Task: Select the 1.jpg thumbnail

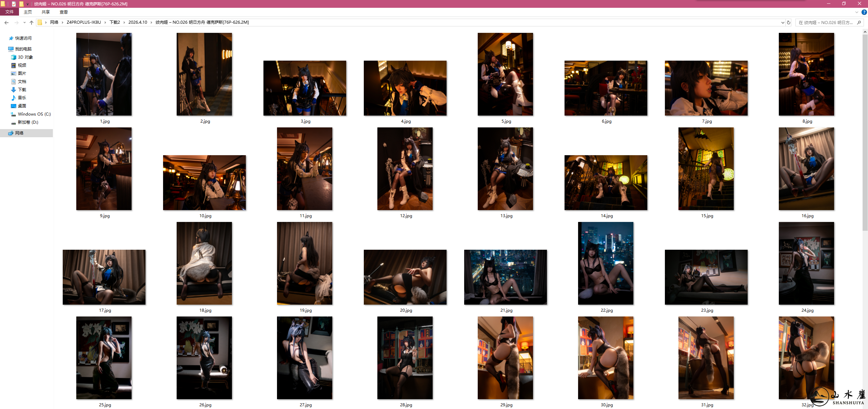Action: tap(104, 74)
